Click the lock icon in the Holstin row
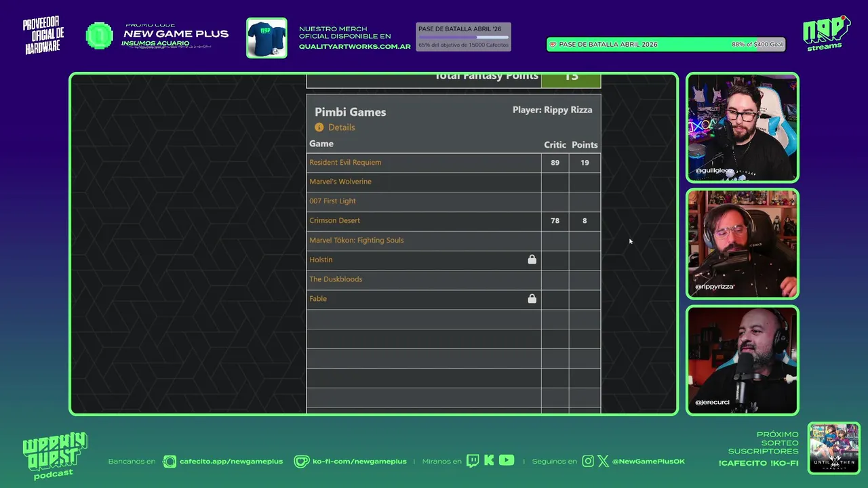This screenshot has height=488, width=868. pos(532,260)
